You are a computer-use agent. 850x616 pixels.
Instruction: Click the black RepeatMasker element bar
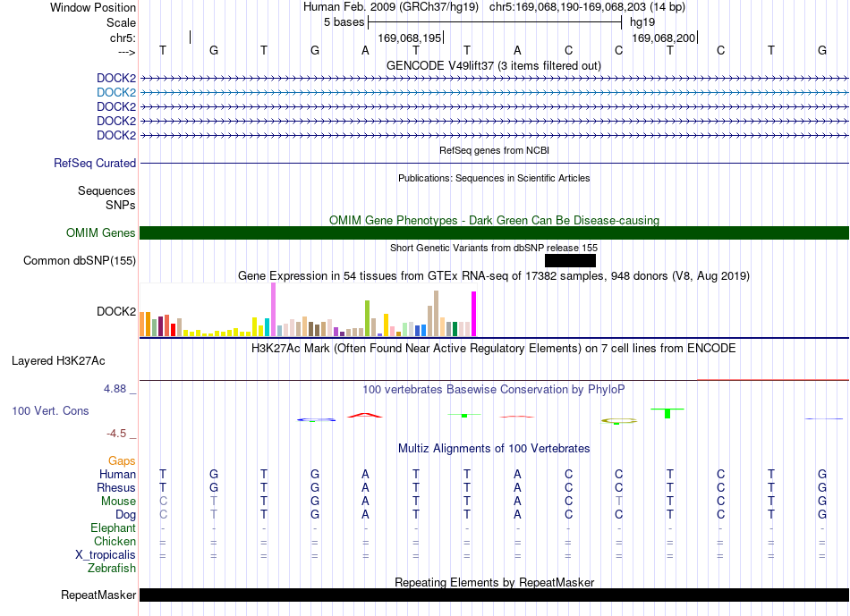494,595
